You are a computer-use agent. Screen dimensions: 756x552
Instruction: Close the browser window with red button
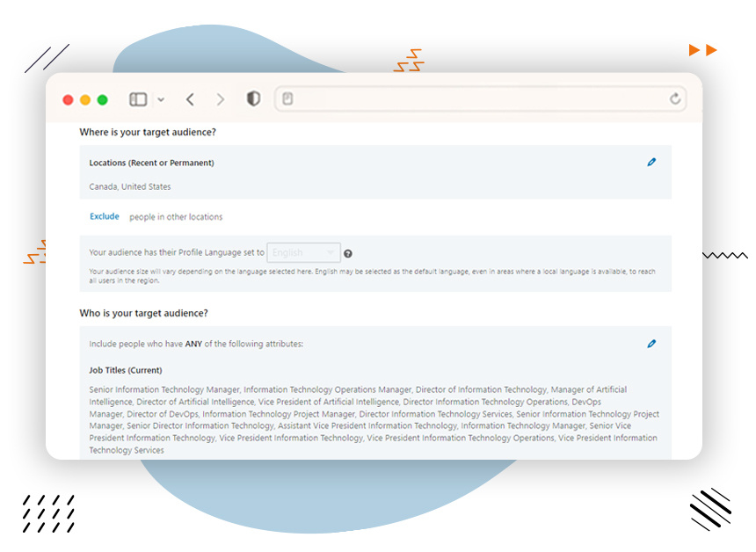click(x=68, y=100)
